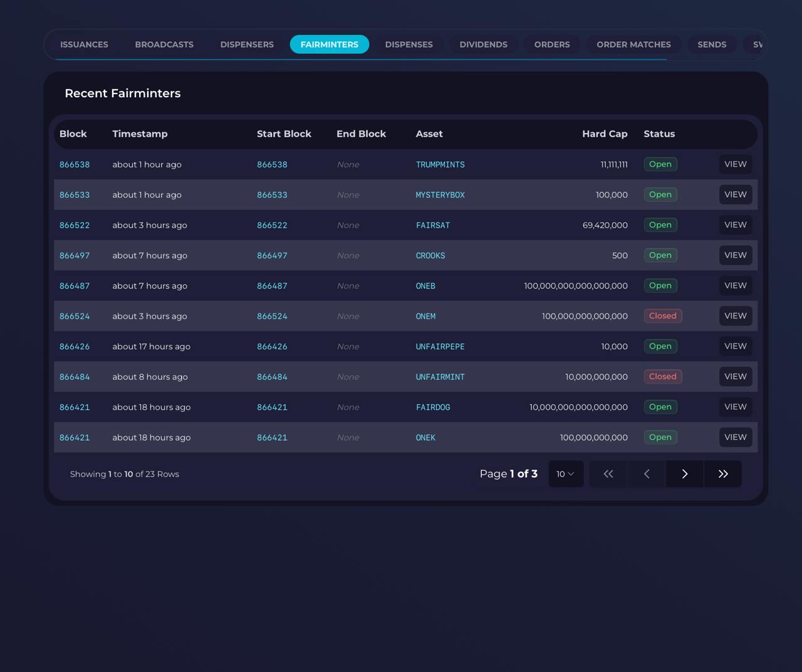Viewport: 802px width, 672px height.
Task: Open the ONEK asset link
Action: 425,438
